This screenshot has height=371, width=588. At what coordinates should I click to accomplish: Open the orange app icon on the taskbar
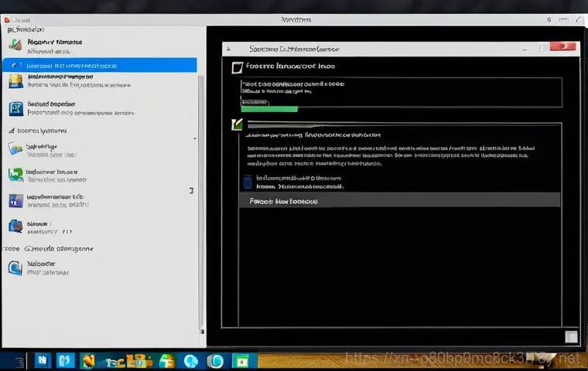click(88, 361)
